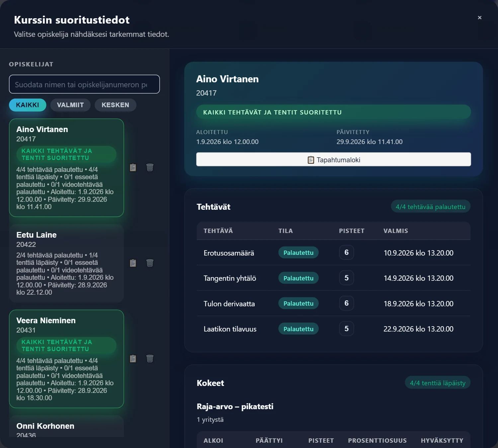
Task: Click points value 5 for Laatikon tilavuus
Action: (x=347, y=329)
